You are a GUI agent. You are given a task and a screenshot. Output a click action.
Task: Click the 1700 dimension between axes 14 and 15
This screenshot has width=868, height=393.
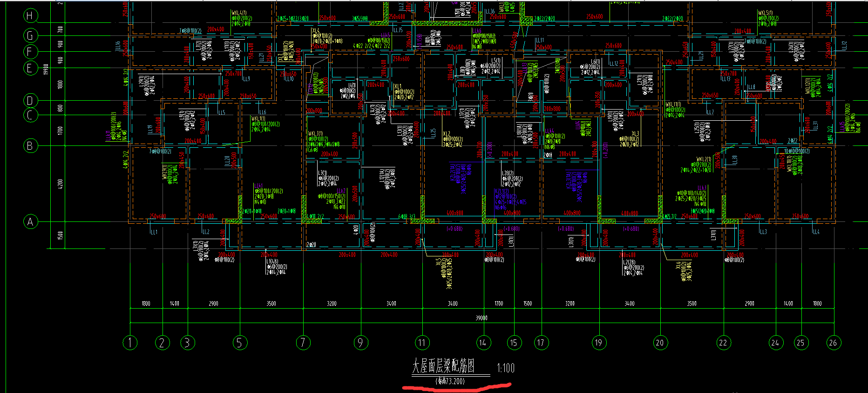click(x=499, y=303)
